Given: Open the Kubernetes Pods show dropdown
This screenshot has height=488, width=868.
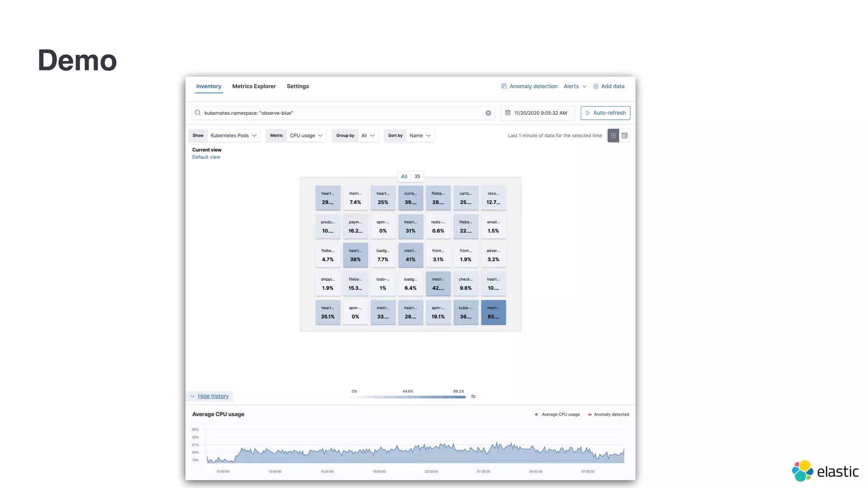Looking at the screenshot, I should pyautogui.click(x=234, y=136).
